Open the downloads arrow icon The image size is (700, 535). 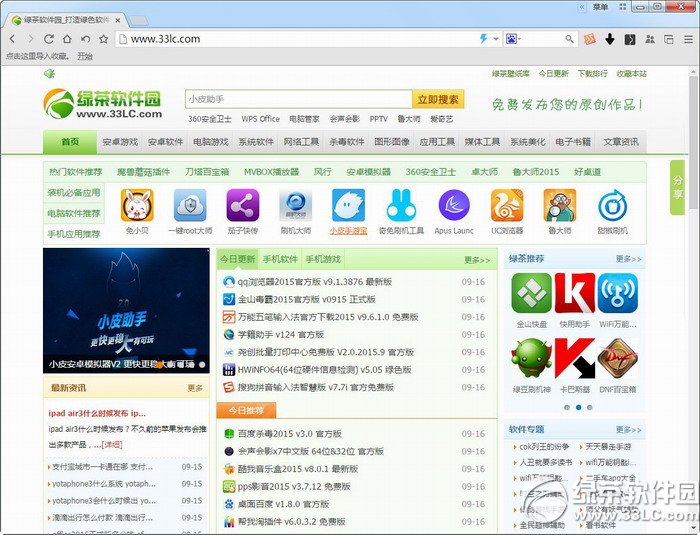[x=610, y=39]
